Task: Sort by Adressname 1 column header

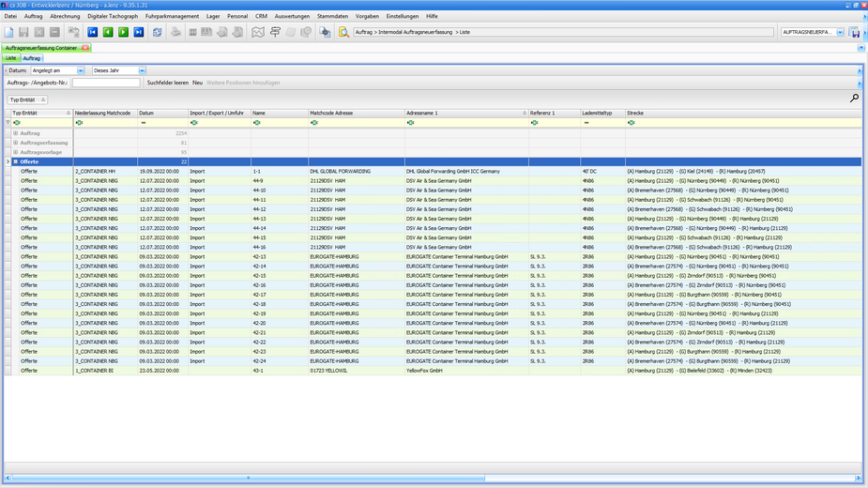Action: pos(466,113)
